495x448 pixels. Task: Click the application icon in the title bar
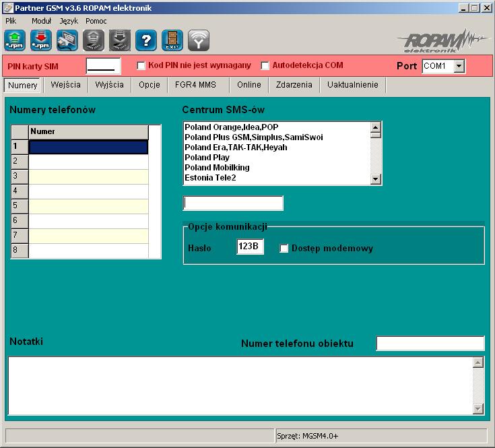(x=9, y=8)
